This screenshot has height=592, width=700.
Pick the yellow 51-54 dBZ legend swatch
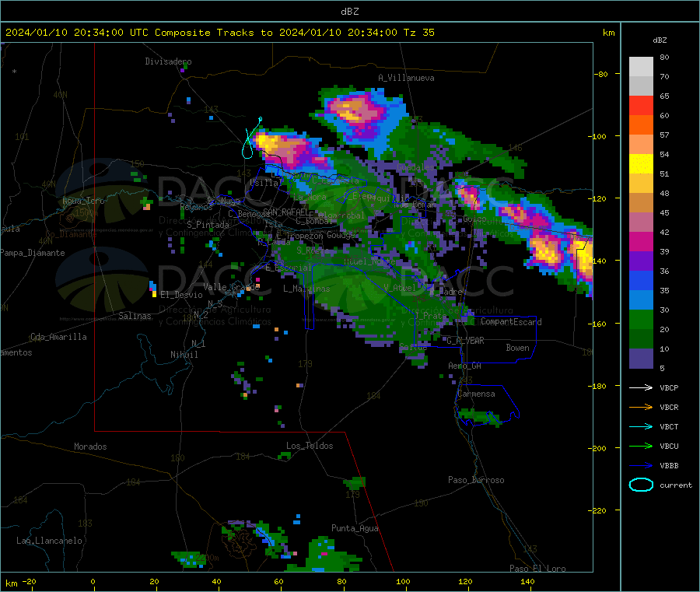[641, 164]
